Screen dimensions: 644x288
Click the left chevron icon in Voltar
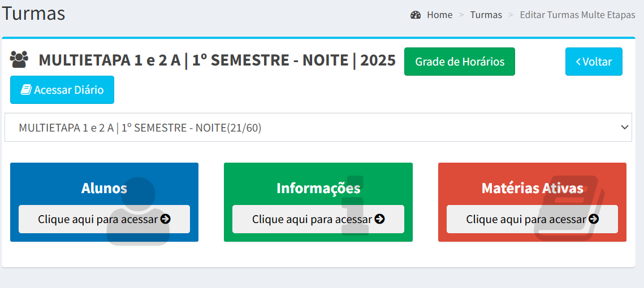[x=578, y=62]
